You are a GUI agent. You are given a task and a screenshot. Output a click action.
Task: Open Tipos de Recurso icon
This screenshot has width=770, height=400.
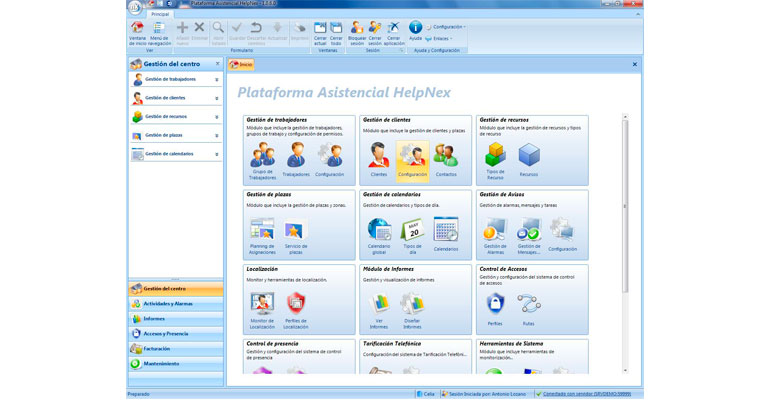495,160
